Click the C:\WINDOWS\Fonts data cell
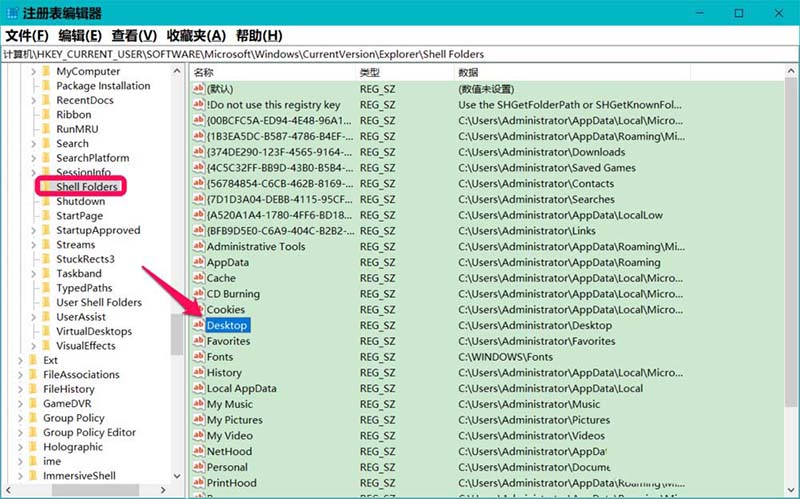This screenshot has height=499, width=800. [x=506, y=357]
